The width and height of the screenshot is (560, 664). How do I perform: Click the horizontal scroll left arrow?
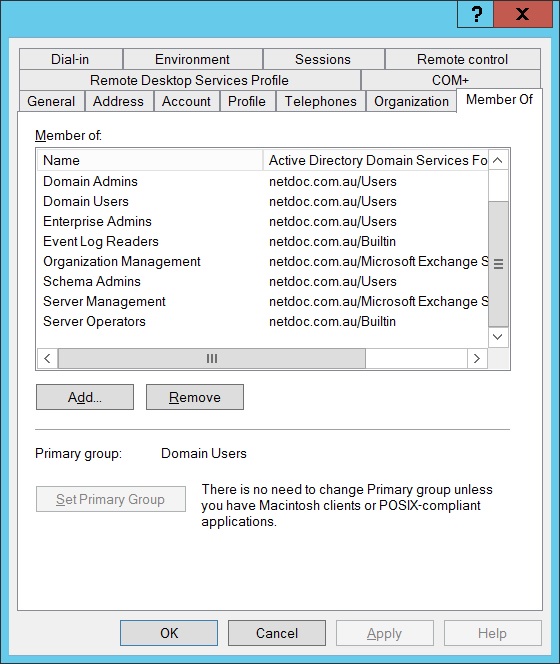coord(47,358)
